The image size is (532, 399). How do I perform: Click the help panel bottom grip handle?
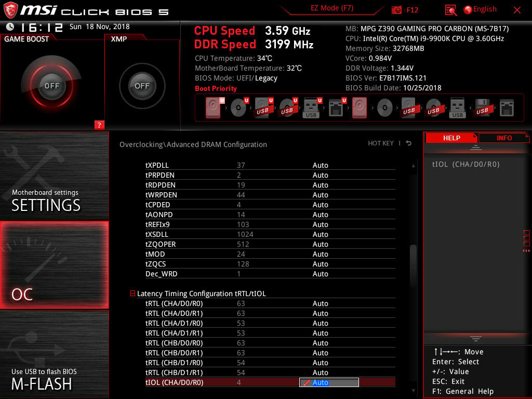[476, 339]
